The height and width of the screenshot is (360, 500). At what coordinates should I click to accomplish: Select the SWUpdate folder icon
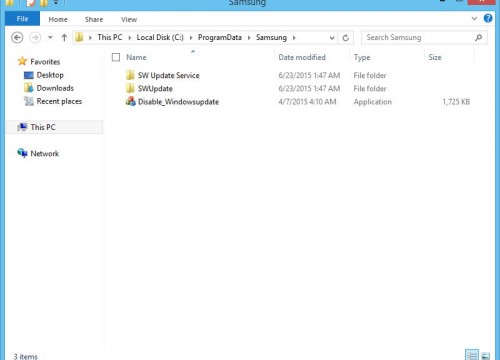click(130, 89)
